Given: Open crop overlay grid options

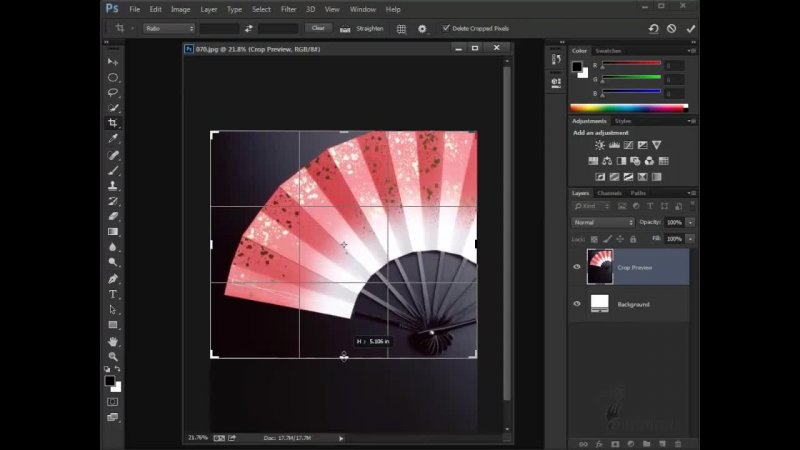Looking at the screenshot, I should (x=400, y=29).
